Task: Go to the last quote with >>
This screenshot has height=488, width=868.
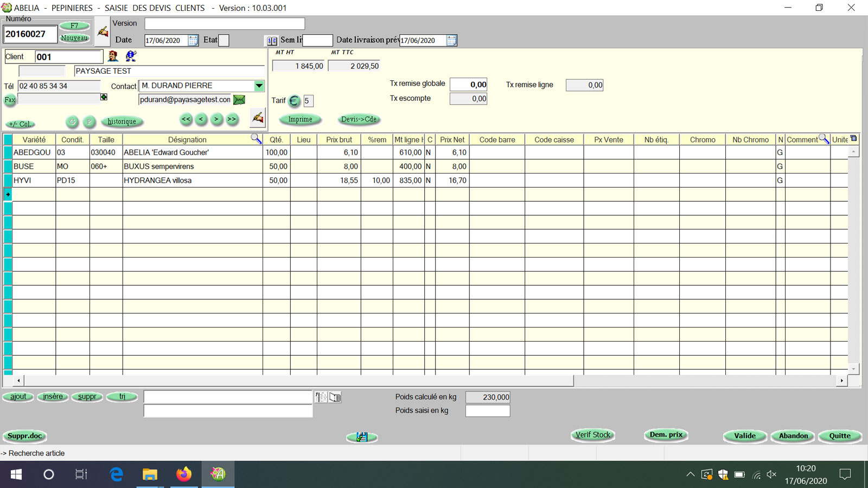Action: [232, 119]
